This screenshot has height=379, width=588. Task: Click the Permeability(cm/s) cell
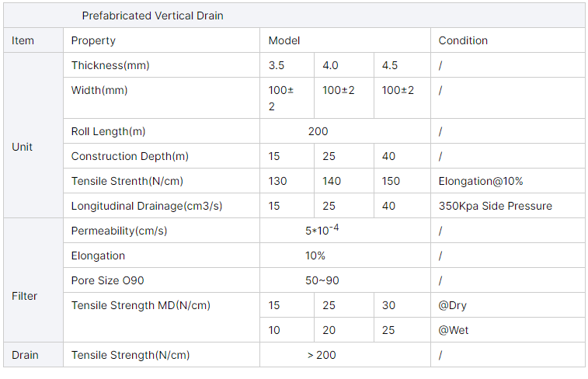[x=119, y=231]
